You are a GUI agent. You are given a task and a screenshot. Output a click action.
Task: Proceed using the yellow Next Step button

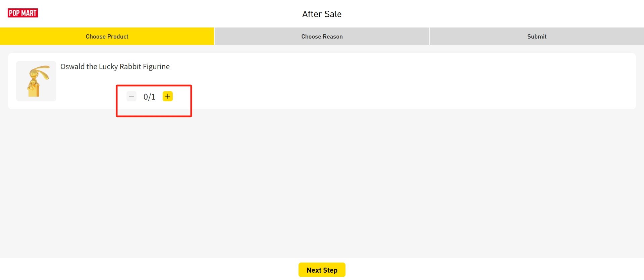coord(322,270)
